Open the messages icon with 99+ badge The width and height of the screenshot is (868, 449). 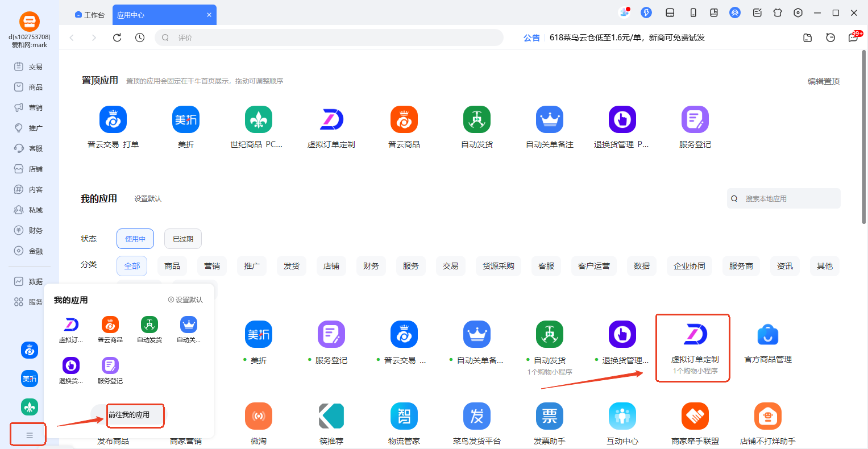click(854, 37)
